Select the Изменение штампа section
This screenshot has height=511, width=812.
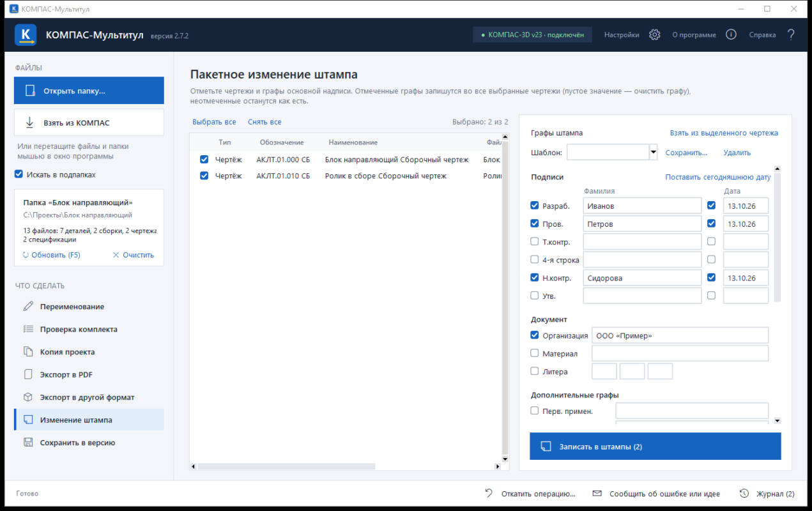[89, 420]
